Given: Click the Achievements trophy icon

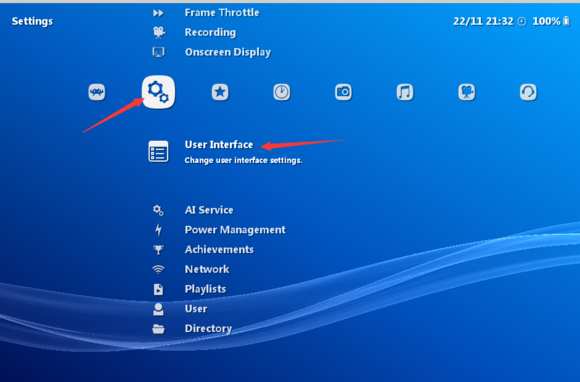Looking at the screenshot, I should pos(158,250).
